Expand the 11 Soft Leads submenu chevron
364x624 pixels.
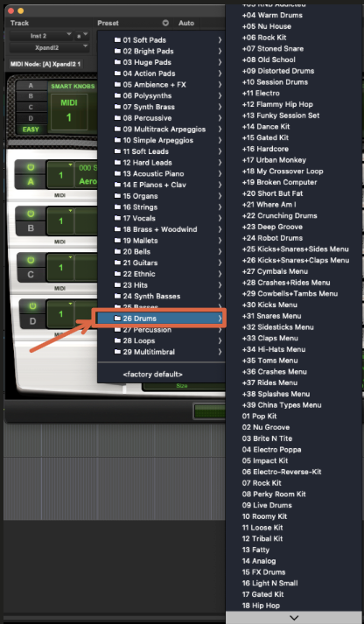(x=220, y=151)
